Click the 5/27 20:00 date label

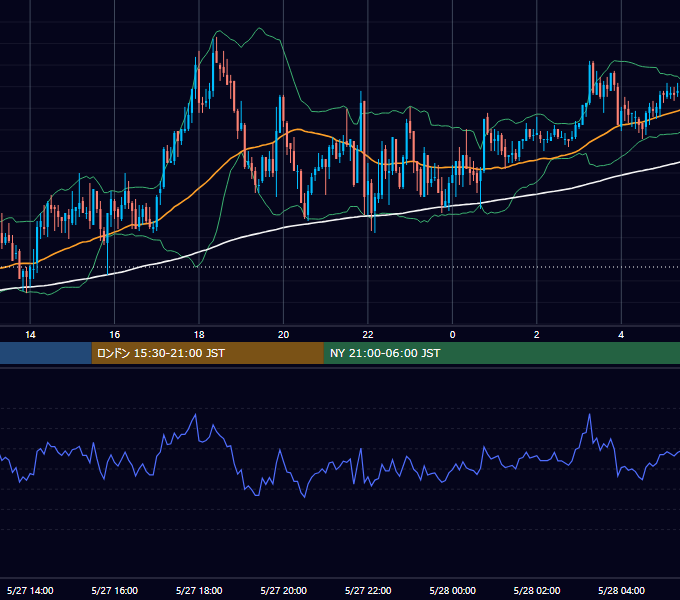284,590
